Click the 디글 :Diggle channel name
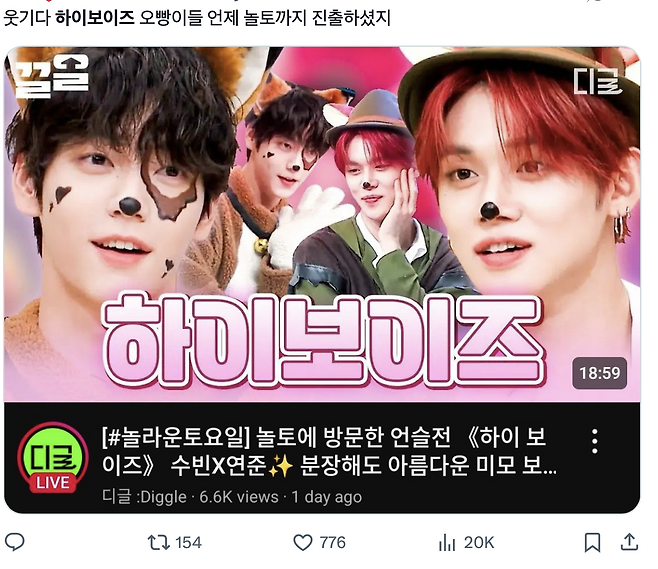The width and height of the screenshot is (658, 569). click(144, 497)
